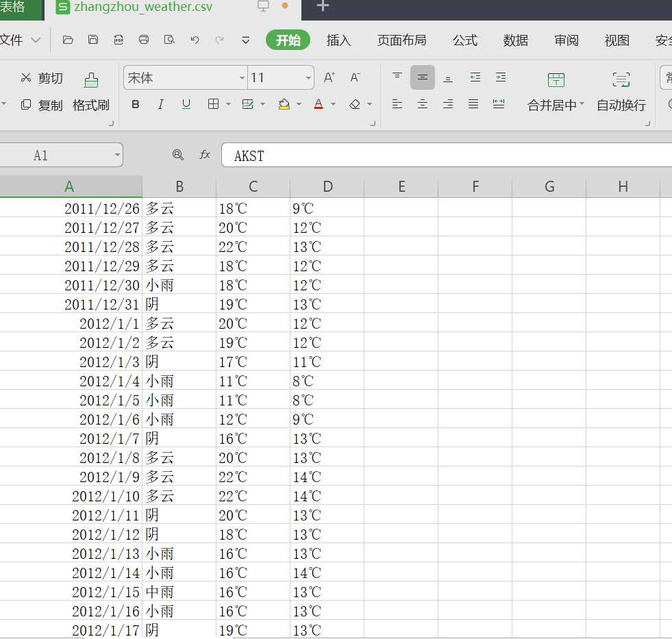672x639 pixels.
Task: Click the Print icon
Action: point(144,40)
